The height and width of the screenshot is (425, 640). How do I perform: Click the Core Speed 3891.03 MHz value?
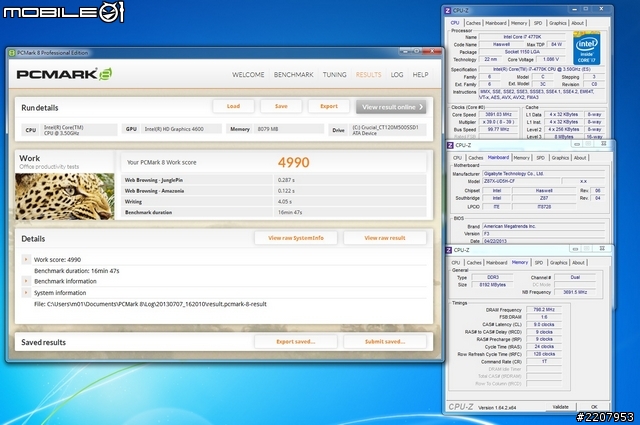pos(498,115)
